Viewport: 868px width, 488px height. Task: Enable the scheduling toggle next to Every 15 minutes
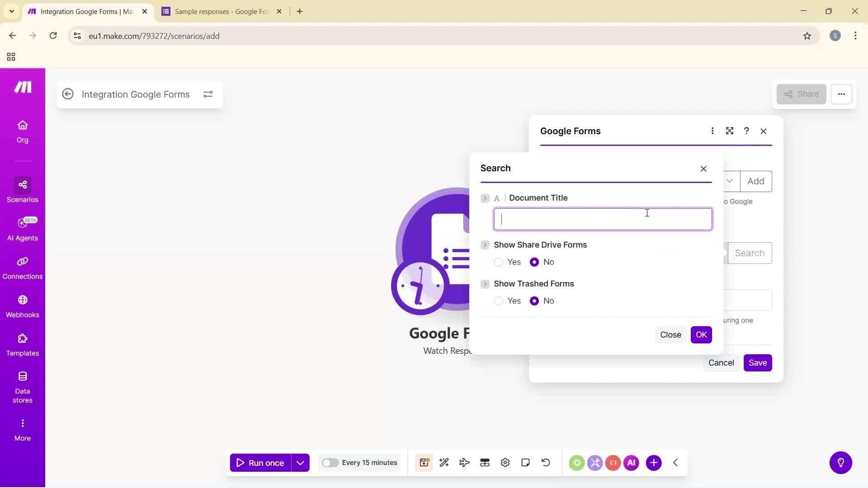331,462
